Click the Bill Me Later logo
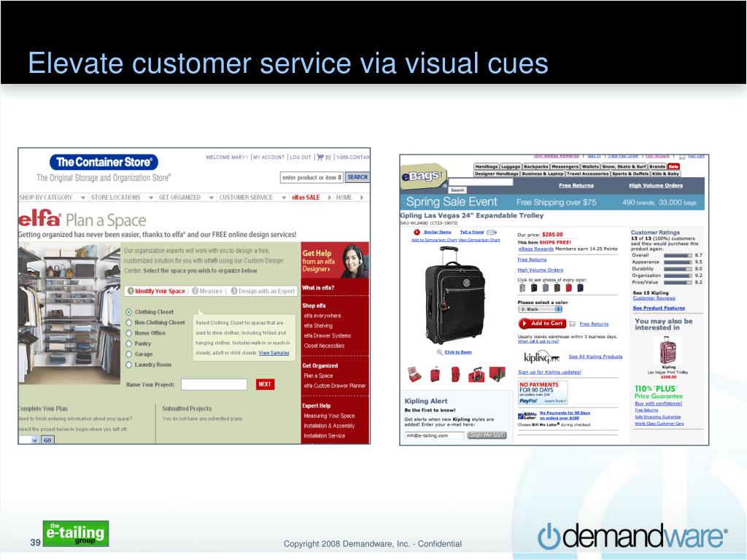The width and height of the screenshot is (747, 560). [x=527, y=416]
